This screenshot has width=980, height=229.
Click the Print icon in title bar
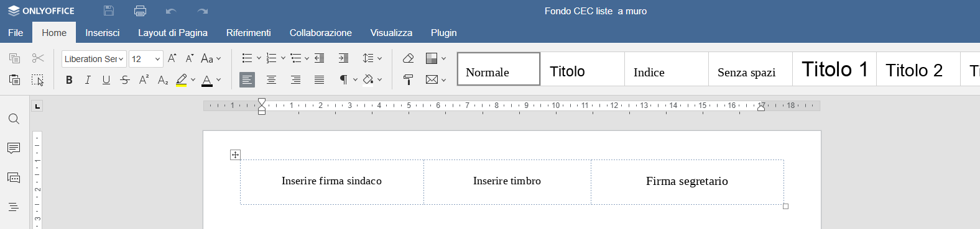[x=140, y=11]
